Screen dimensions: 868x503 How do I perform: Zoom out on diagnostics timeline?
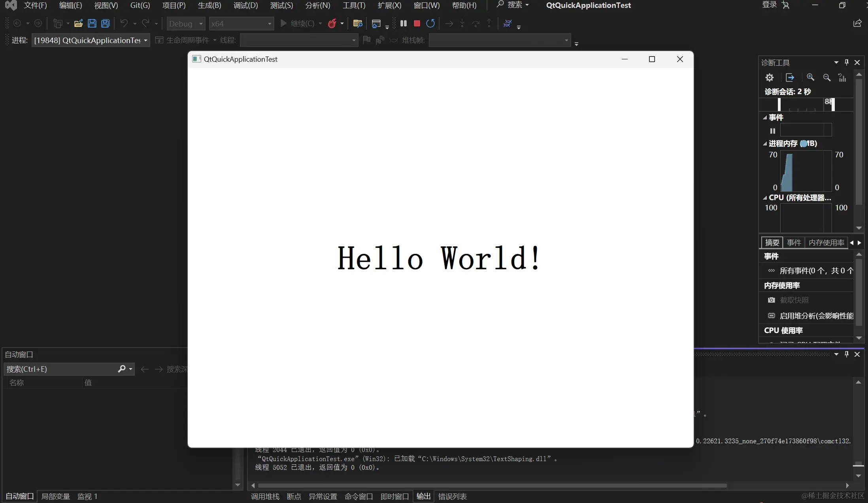tap(826, 78)
